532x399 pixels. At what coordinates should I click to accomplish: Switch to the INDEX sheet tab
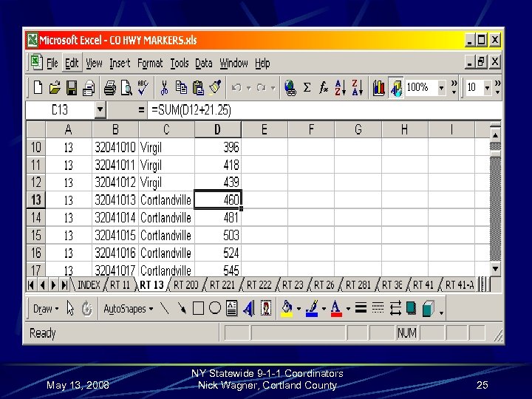click(89, 284)
